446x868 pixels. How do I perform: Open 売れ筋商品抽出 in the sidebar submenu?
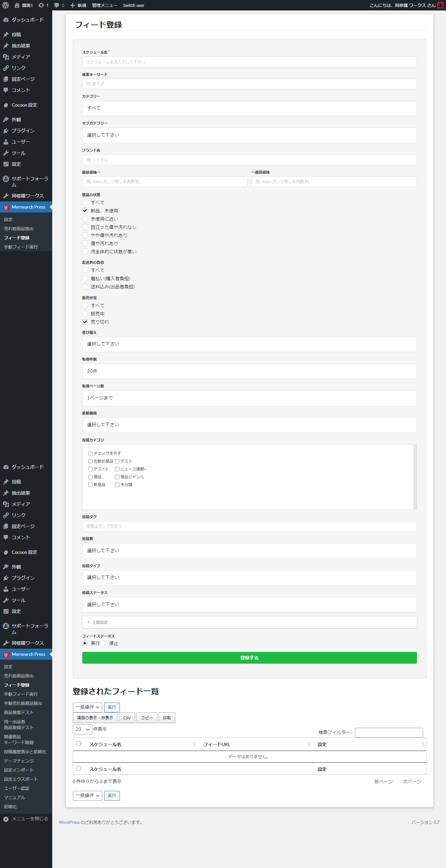click(x=19, y=229)
